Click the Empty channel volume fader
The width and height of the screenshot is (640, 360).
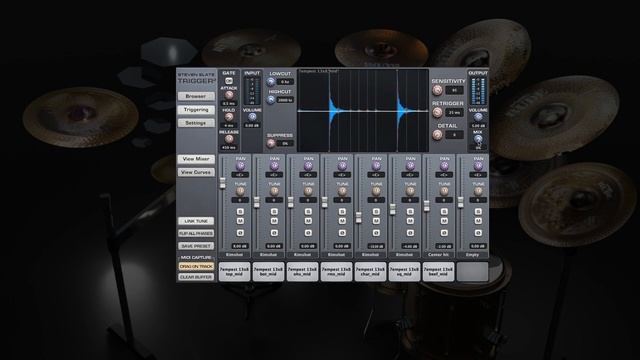click(x=460, y=202)
